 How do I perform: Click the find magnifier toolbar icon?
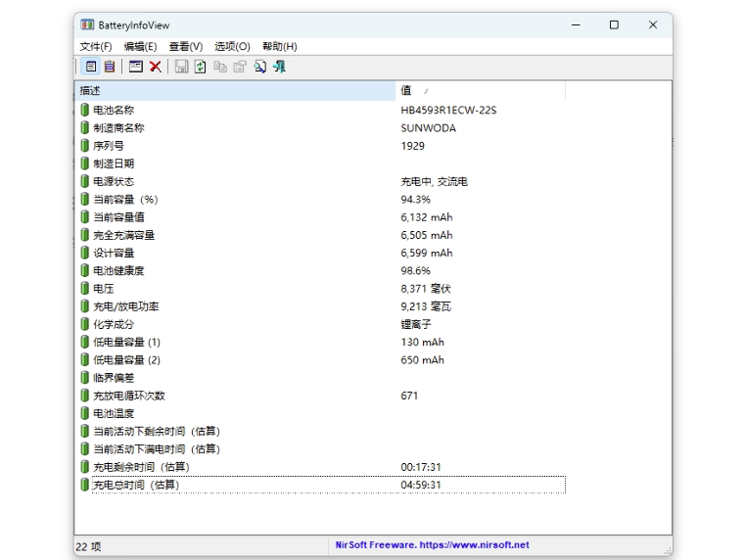click(x=259, y=67)
